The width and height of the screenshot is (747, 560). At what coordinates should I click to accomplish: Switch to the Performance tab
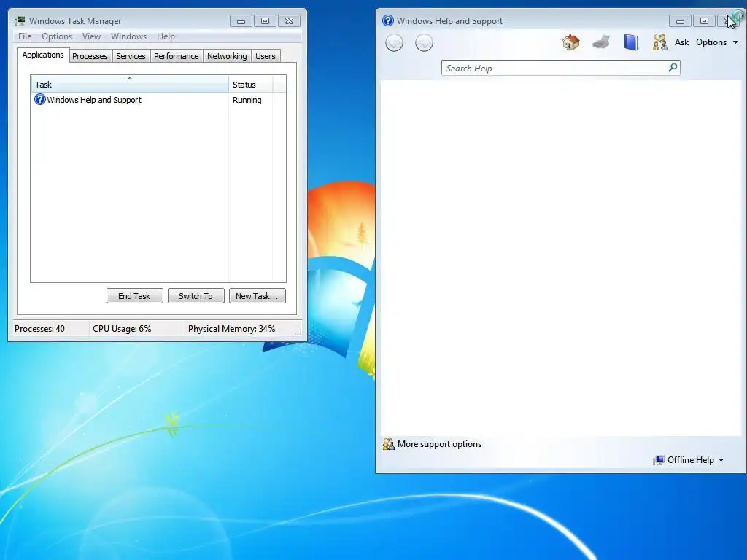pyautogui.click(x=177, y=56)
